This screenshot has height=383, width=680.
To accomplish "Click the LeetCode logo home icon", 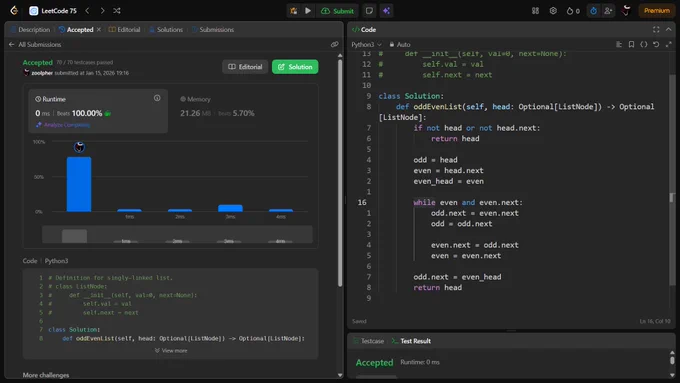I will coord(14,10).
